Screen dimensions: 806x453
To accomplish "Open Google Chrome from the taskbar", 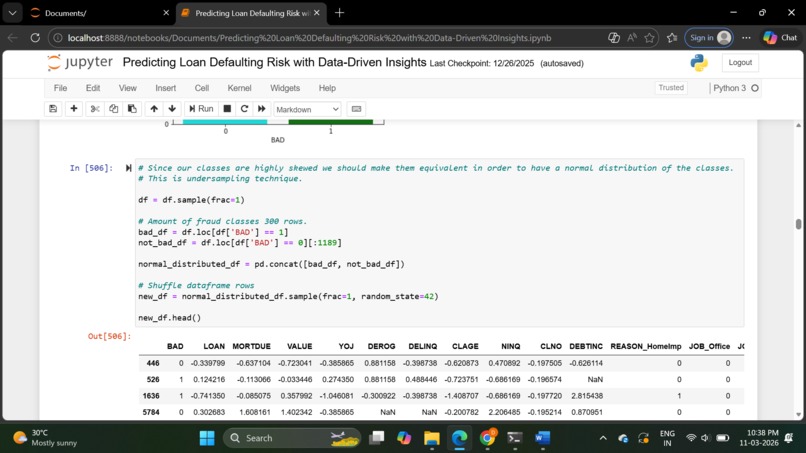I will (487, 438).
